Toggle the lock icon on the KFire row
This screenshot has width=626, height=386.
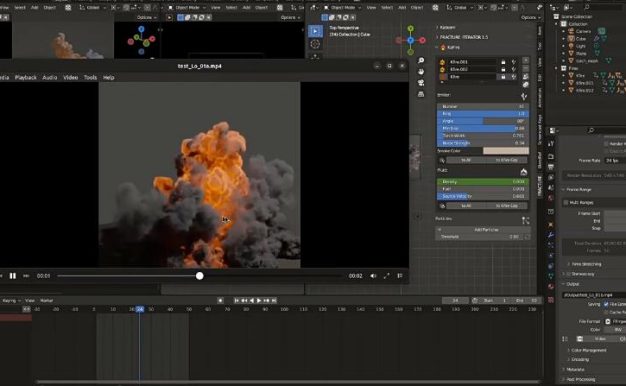[503, 77]
